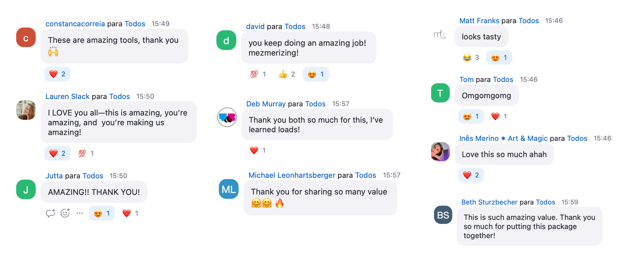Viewport: 644px width, 270px height.
Task: Toggle heart reaction on Inês Merino's message
Action: [x=471, y=175]
